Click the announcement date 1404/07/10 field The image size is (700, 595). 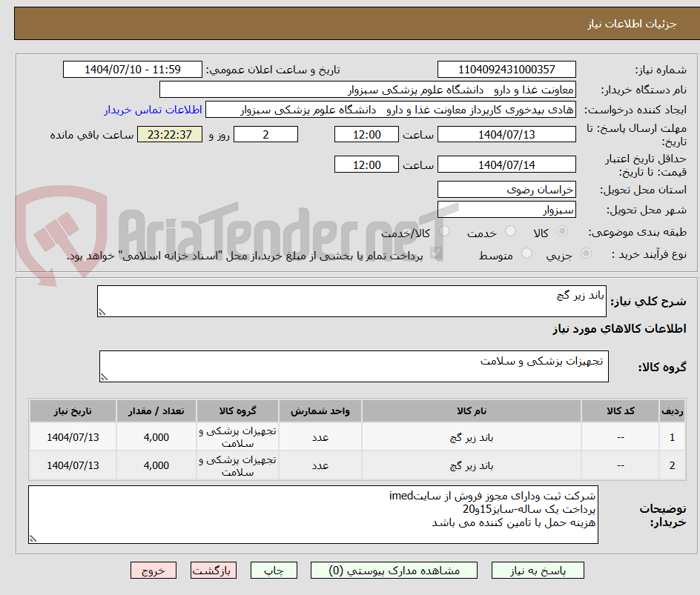point(134,68)
